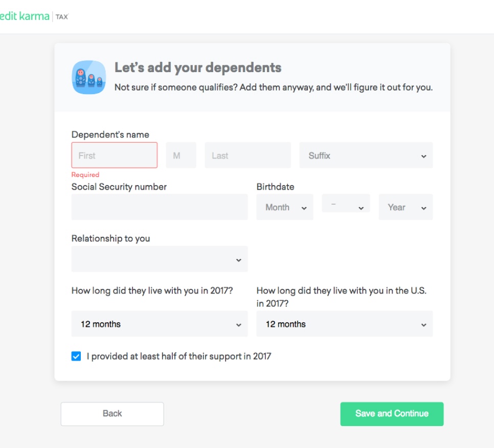Screen dimensions: 494x448
Task: Click the Last name input field
Action: coord(248,155)
